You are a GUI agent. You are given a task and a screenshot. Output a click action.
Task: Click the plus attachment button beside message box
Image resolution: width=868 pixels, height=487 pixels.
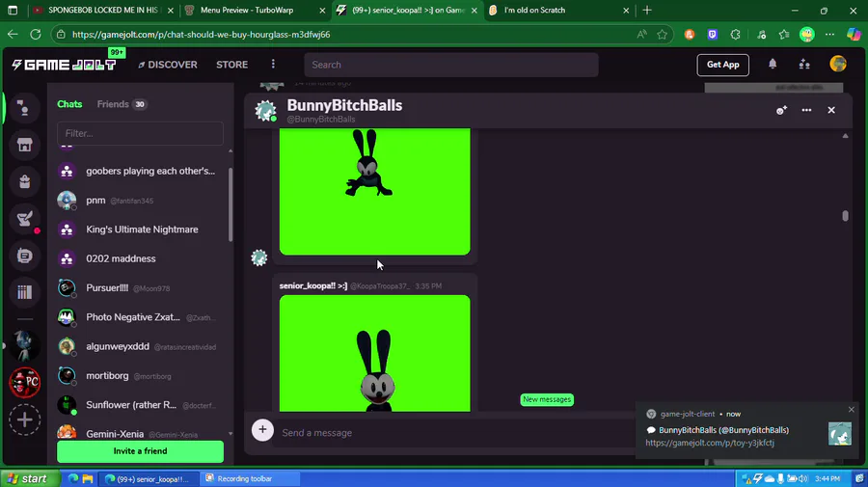click(262, 430)
